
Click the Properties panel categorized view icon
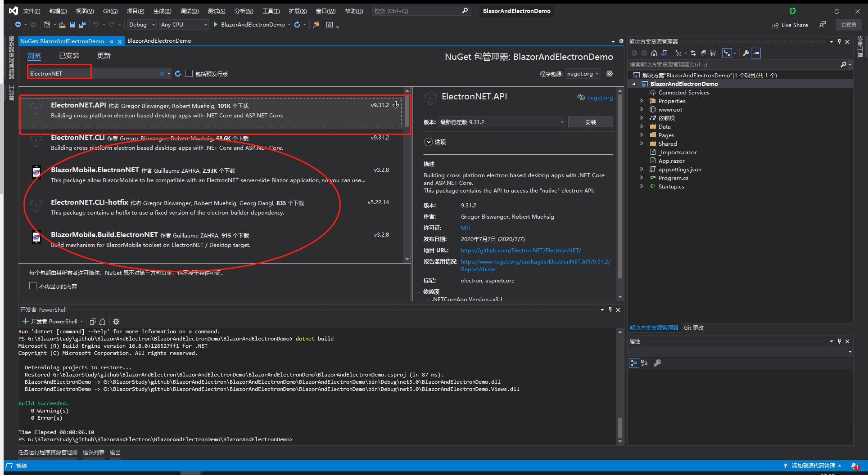pyautogui.click(x=634, y=363)
